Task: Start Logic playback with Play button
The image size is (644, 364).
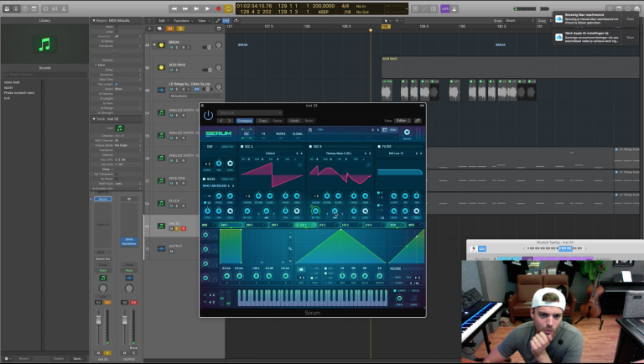Action: click(x=207, y=8)
